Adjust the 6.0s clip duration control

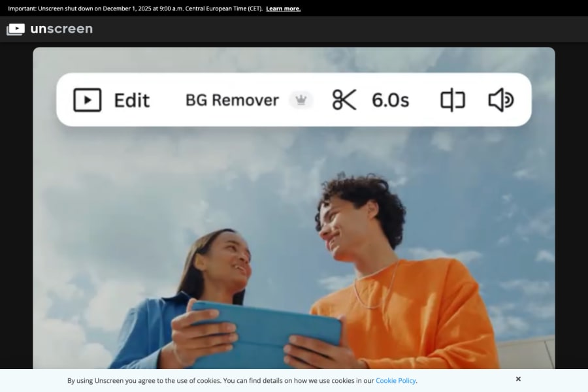389,100
